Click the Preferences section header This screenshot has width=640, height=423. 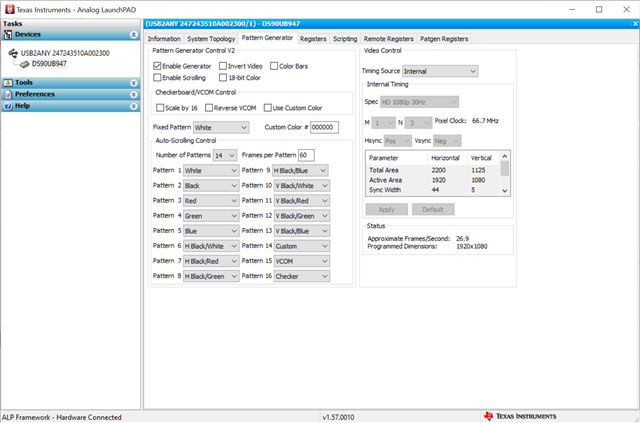tap(71, 94)
